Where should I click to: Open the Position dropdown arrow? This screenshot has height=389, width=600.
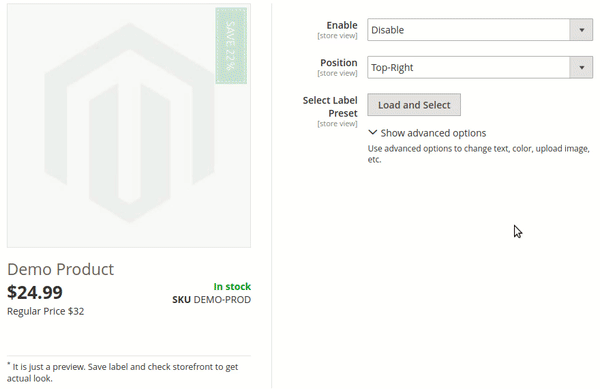581,67
